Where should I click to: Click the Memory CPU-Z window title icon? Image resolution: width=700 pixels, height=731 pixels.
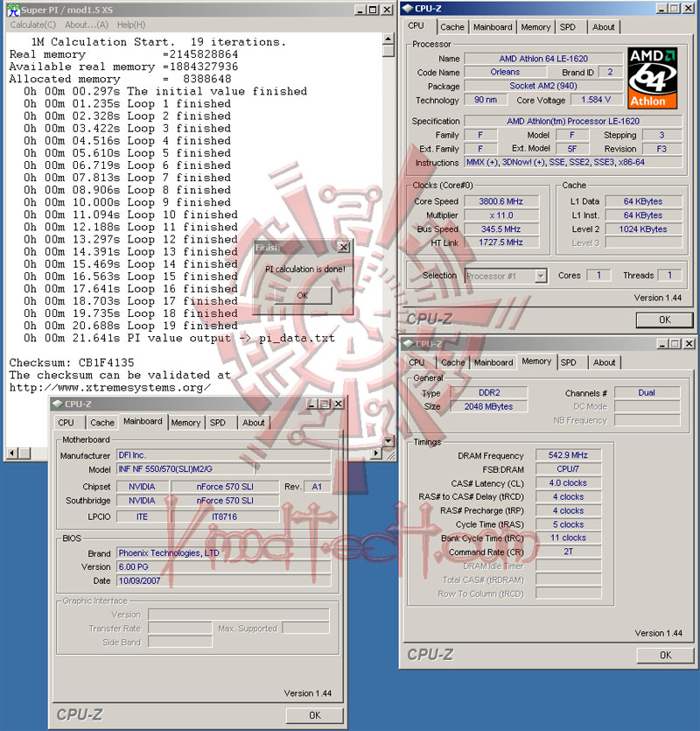(409, 343)
